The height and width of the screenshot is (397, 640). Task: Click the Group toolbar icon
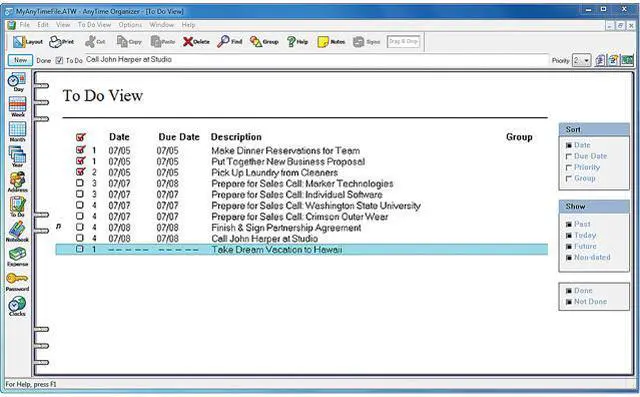pyautogui.click(x=264, y=42)
